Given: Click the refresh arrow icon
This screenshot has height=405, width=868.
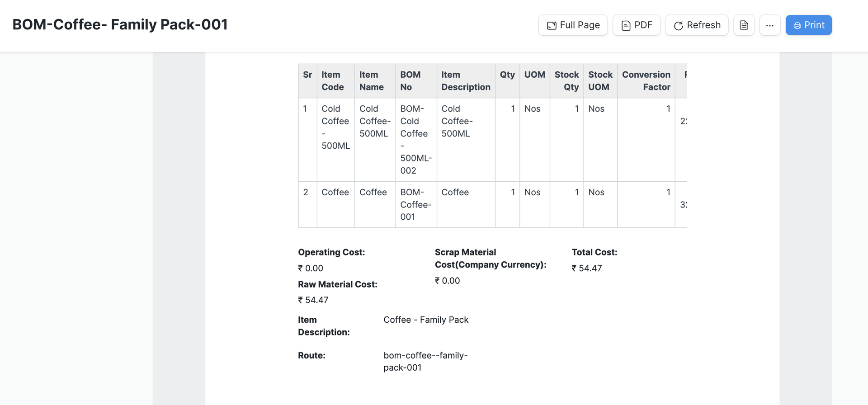Looking at the screenshot, I should [x=678, y=26].
